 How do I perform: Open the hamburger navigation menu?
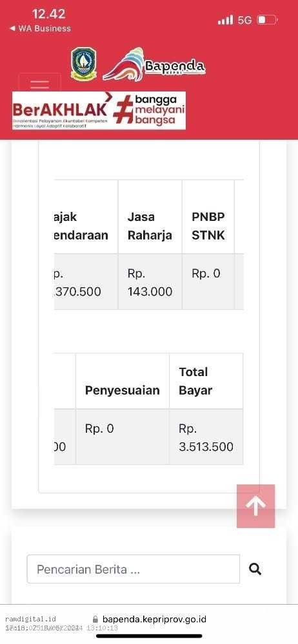click(x=39, y=83)
